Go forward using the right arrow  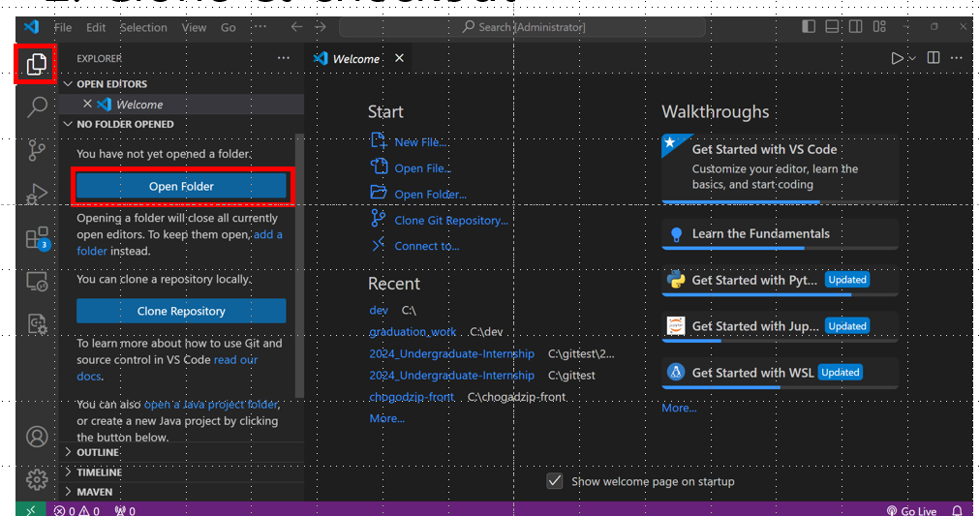point(321,27)
